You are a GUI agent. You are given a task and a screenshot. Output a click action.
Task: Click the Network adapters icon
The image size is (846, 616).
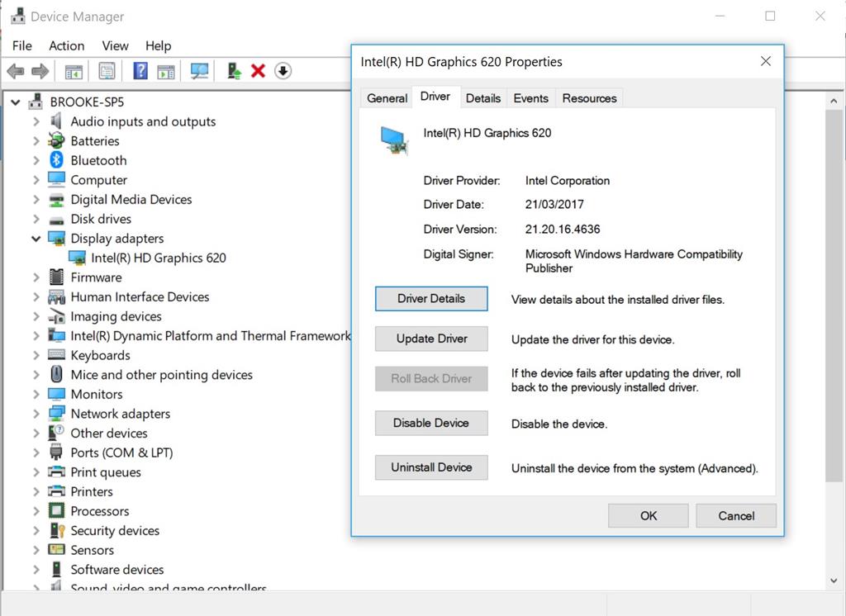tap(56, 414)
